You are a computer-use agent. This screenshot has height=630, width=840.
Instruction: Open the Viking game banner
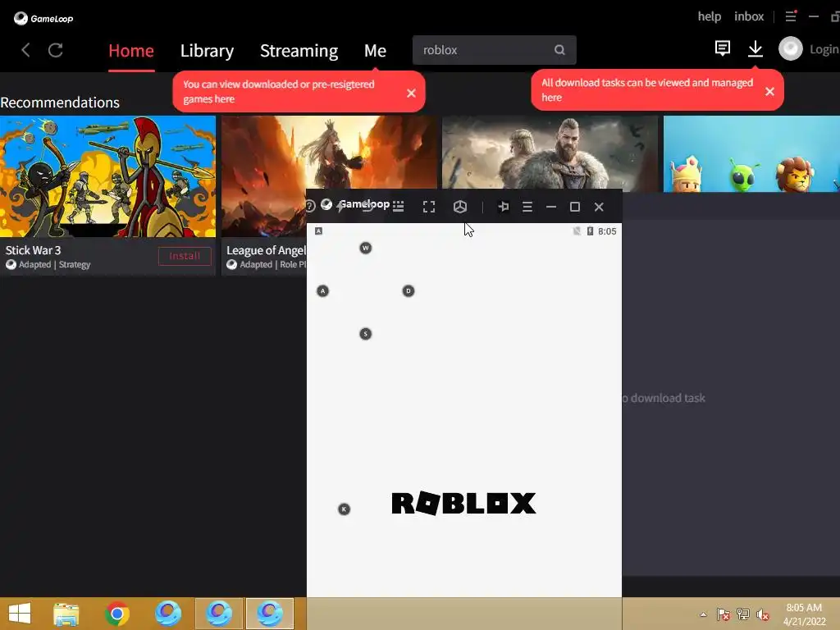(550, 152)
